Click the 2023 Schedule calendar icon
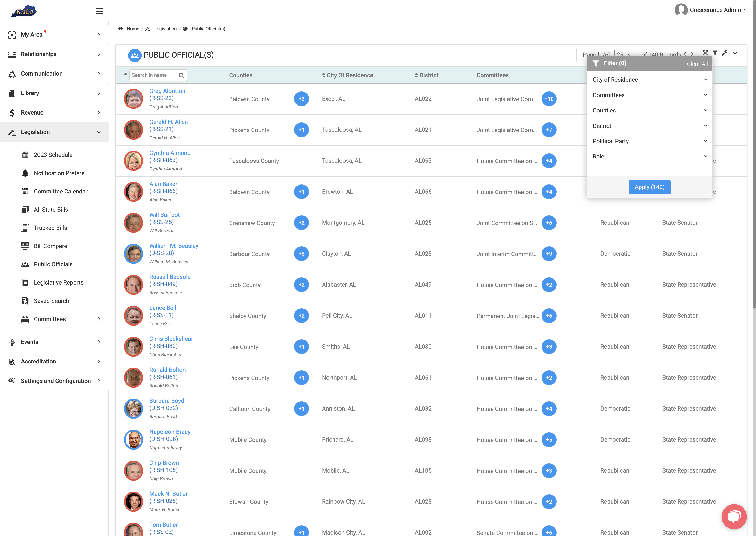 (25, 155)
